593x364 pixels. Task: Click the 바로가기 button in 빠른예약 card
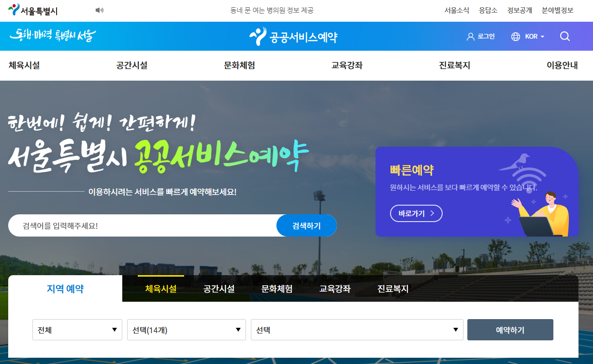[x=416, y=213]
